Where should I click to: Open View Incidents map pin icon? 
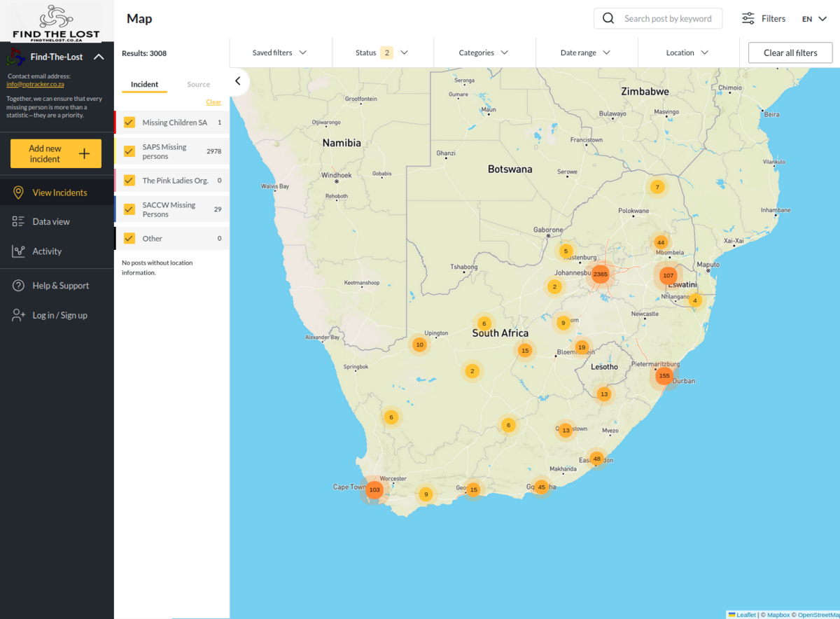click(x=19, y=193)
